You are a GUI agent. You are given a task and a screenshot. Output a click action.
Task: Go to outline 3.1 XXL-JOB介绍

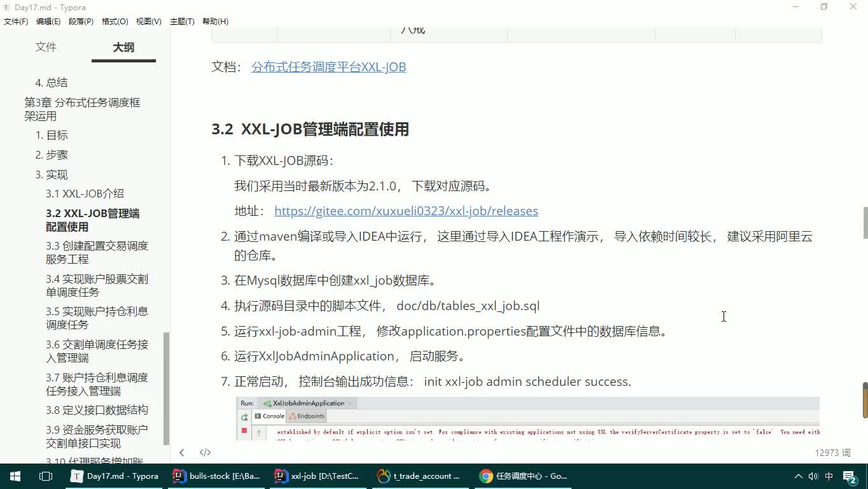85,194
